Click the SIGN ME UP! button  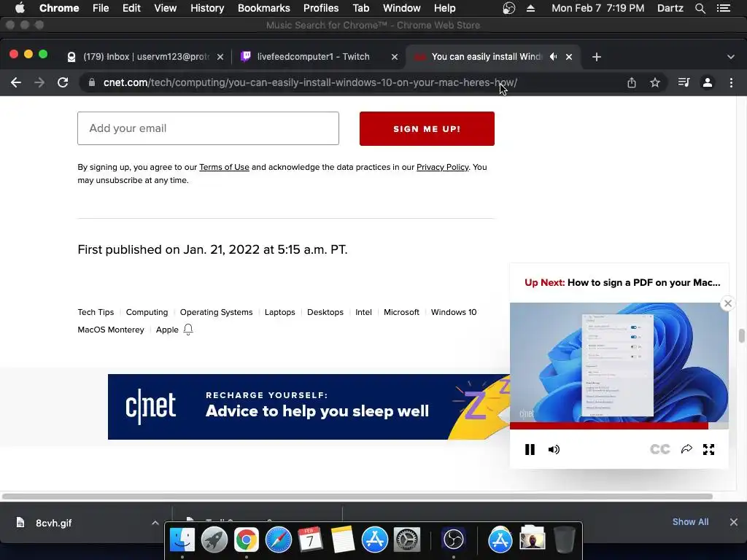(x=427, y=128)
